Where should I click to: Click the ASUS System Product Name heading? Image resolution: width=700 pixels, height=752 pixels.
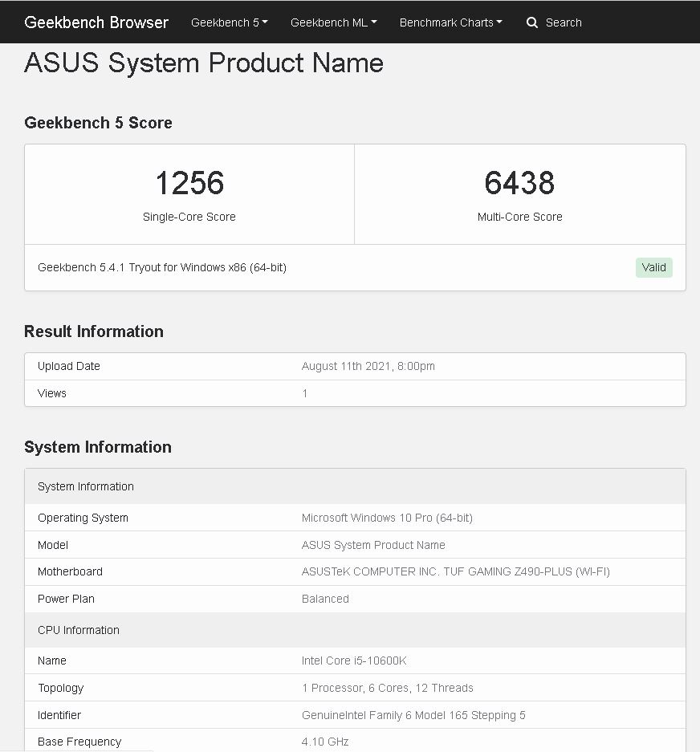coord(204,63)
